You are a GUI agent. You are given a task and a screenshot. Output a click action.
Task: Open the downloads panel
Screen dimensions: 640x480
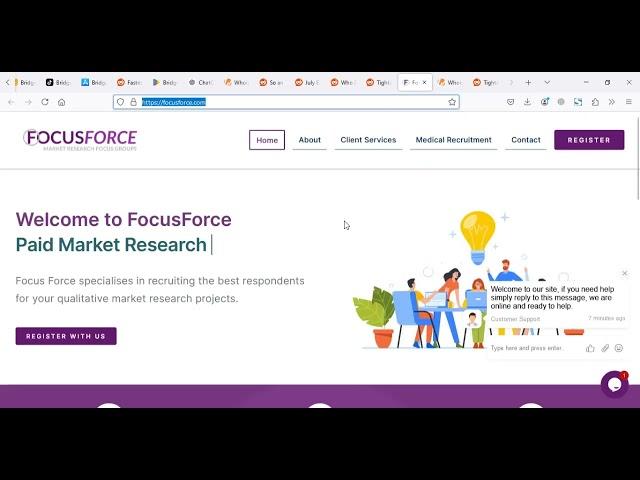pyautogui.click(x=527, y=102)
